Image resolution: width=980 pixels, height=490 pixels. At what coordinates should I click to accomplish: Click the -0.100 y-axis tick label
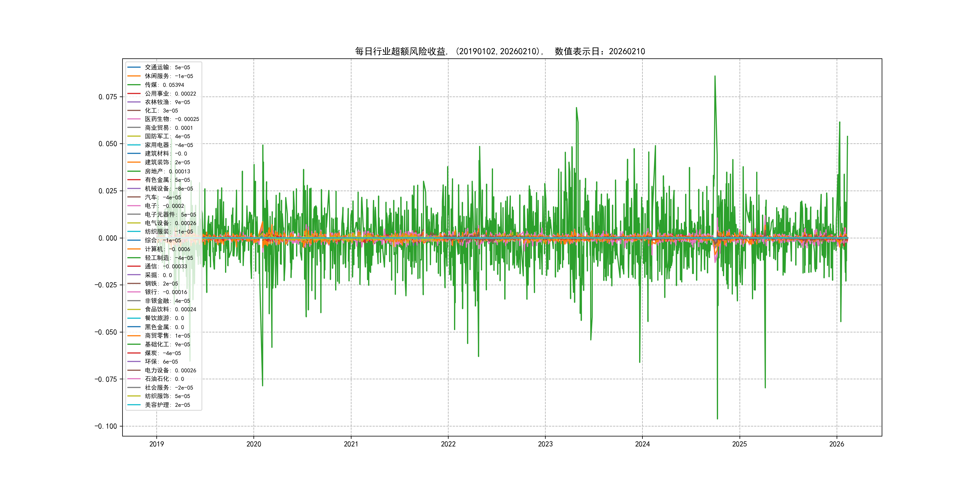106,426
